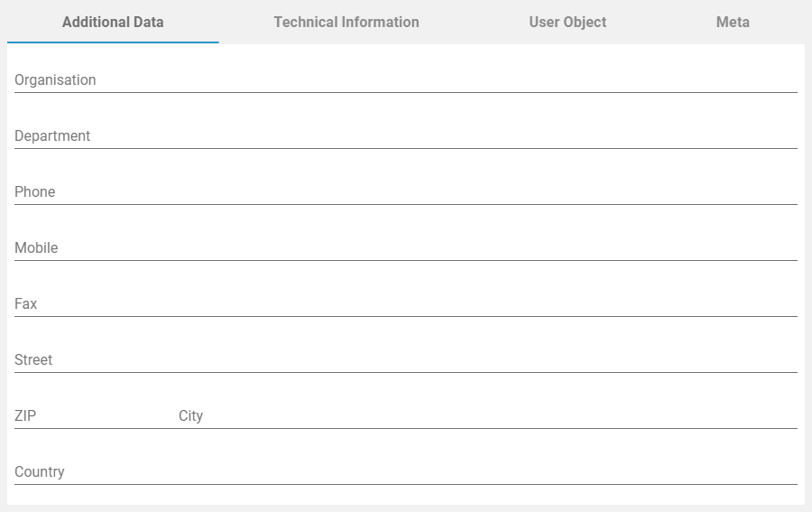The height and width of the screenshot is (512, 812).
Task: Click the Additional Data tab
Action: [x=113, y=22]
